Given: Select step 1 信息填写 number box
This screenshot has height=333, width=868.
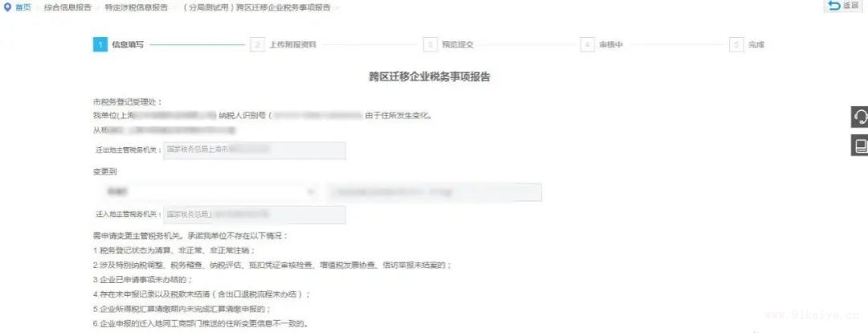Looking at the screenshot, I should [100, 45].
